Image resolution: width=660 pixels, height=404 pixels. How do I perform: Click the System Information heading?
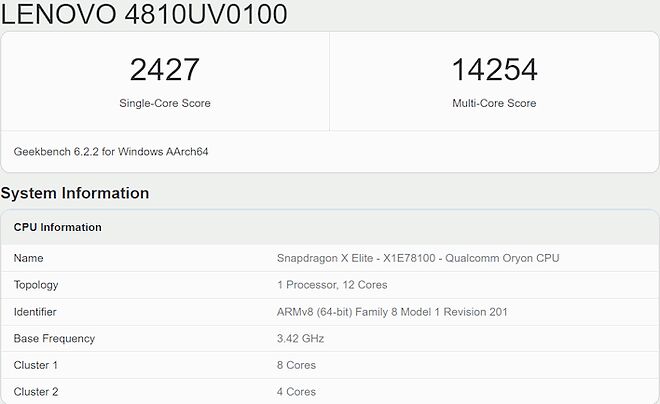pyautogui.click(x=75, y=193)
